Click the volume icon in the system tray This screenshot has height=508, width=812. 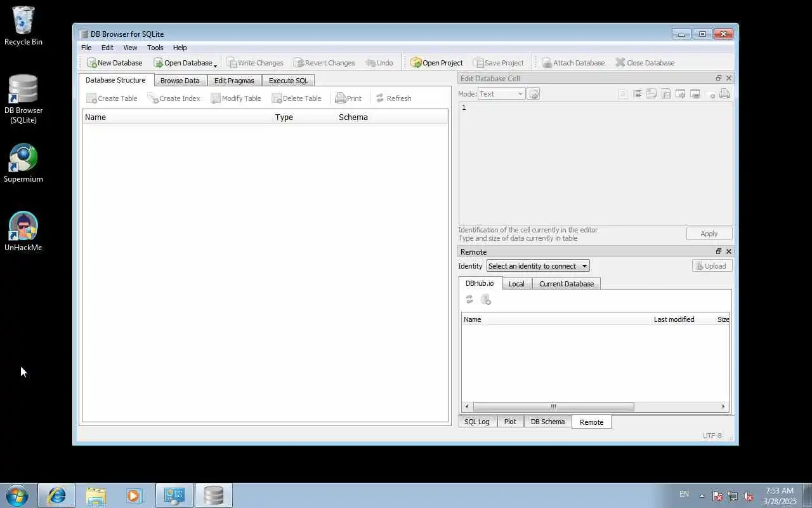point(748,496)
